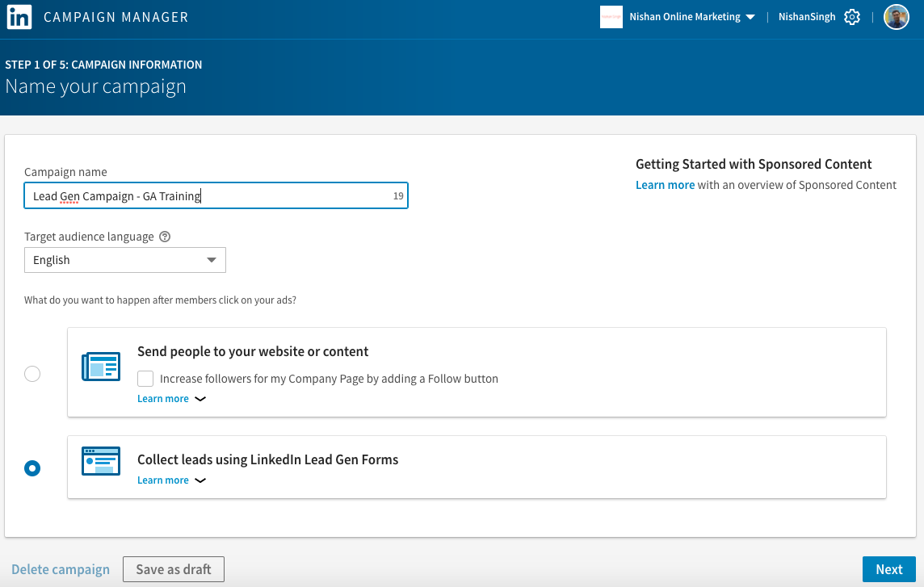Click the LinkedIn logo icon
The image size is (924, 587).
(19, 16)
